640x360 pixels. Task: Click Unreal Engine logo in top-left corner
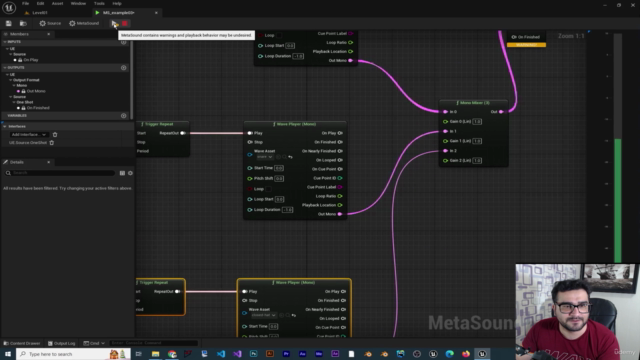tap(9, 7)
